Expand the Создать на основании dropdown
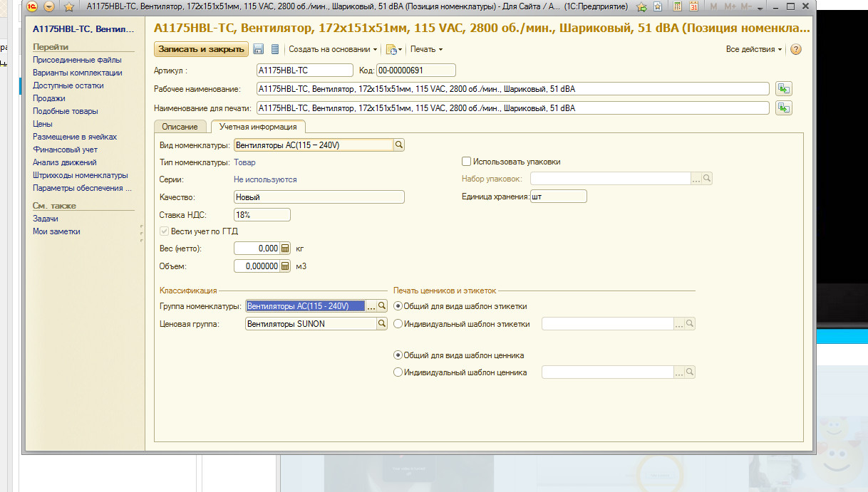 click(x=333, y=49)
